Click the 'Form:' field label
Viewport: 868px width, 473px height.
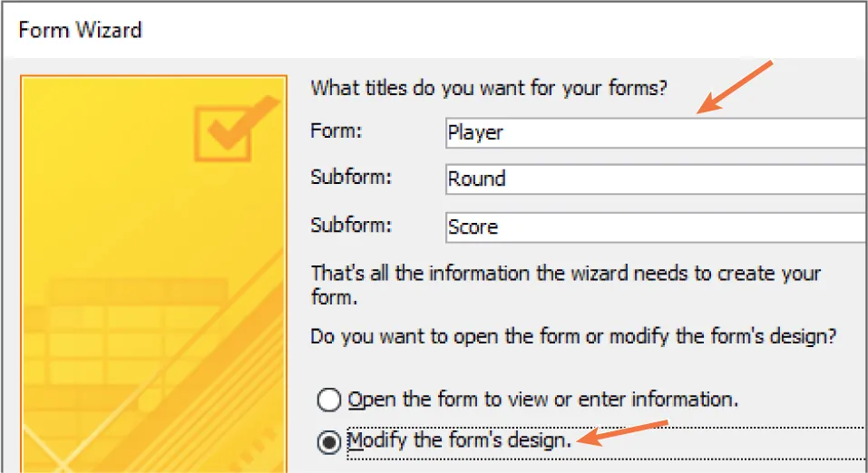coord(336,131)
